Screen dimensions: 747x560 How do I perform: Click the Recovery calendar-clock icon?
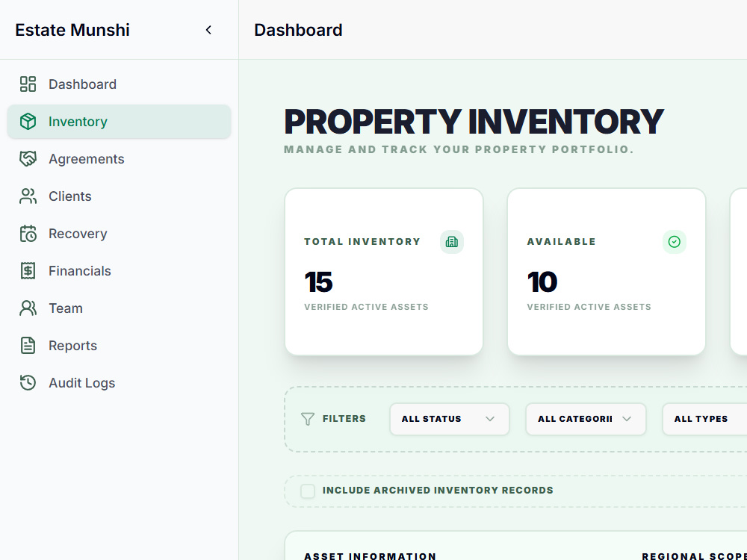click(x=28, y=233)
